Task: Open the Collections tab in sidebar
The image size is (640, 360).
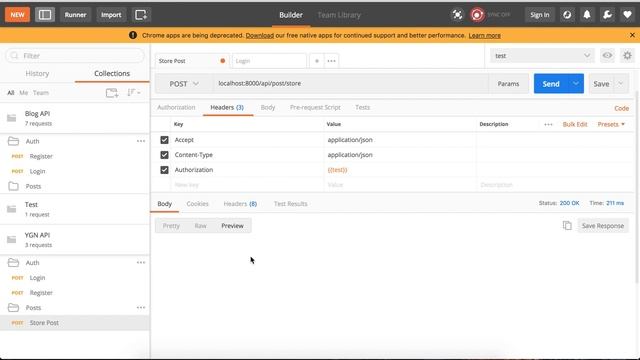Action: (112, 73)
